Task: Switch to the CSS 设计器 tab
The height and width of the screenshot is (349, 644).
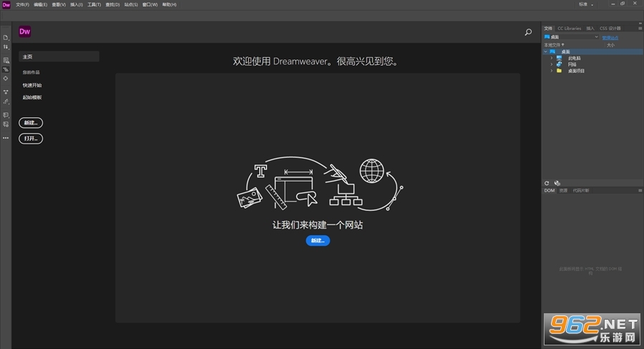Action: (610, 29)
